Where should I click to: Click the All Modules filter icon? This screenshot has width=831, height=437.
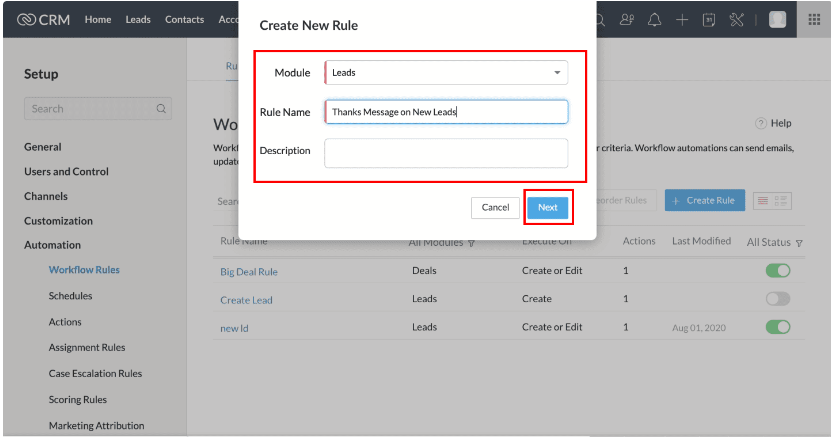pos(471,243)
